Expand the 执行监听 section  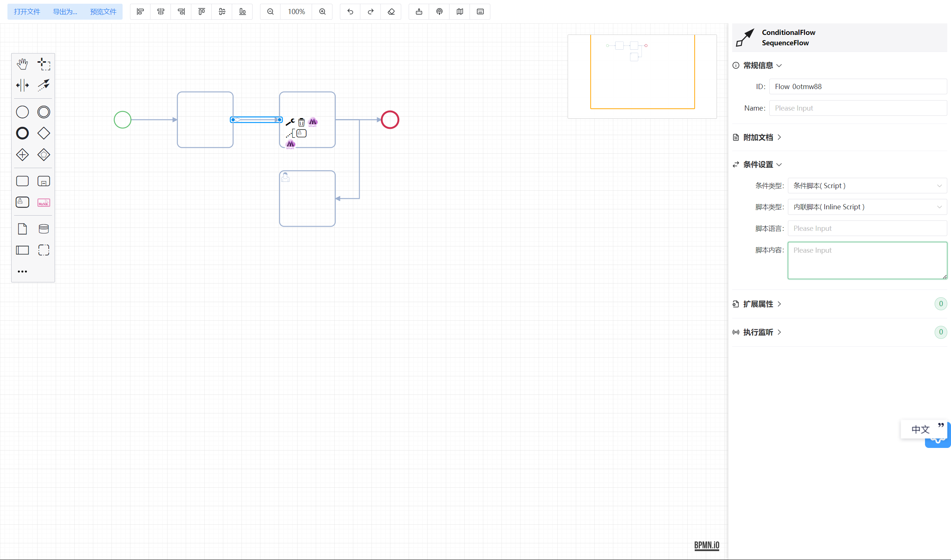pos(758,332)
